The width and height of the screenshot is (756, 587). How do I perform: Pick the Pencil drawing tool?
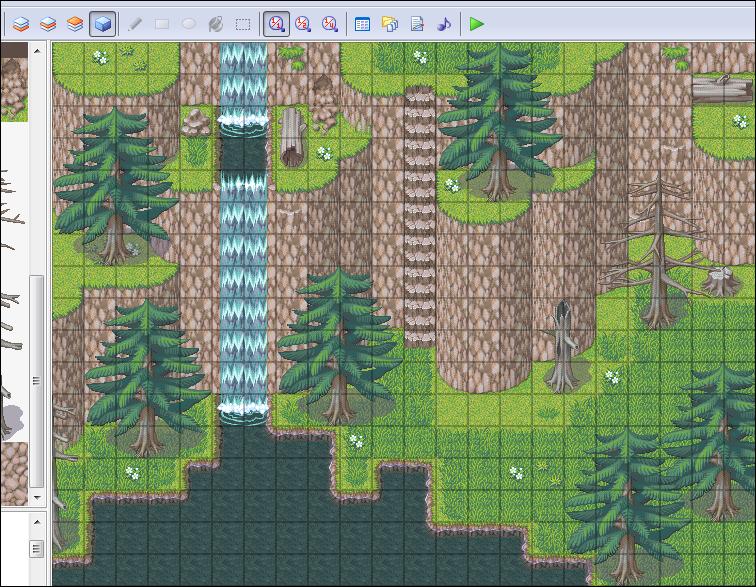click(x=135, y=24)
